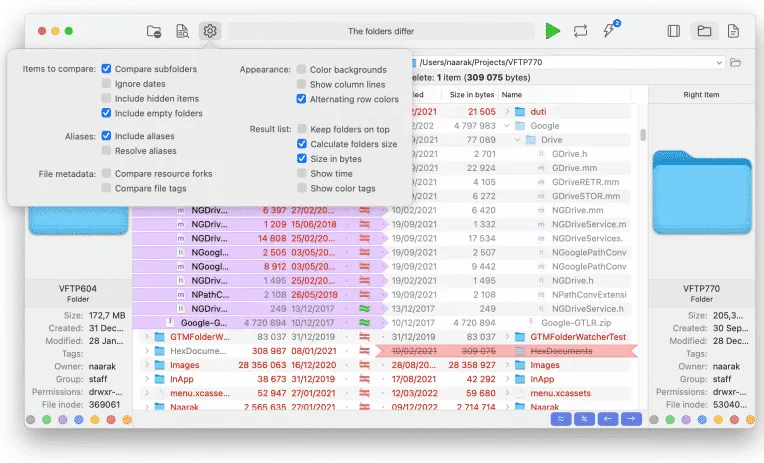Viewport: 764px width, 463px height.
Task: Uncheck Compare subfolders
Action: point(106,69)
